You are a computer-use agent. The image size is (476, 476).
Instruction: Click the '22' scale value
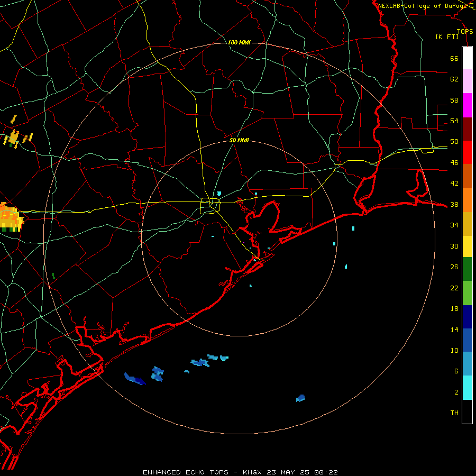[454, 288]
